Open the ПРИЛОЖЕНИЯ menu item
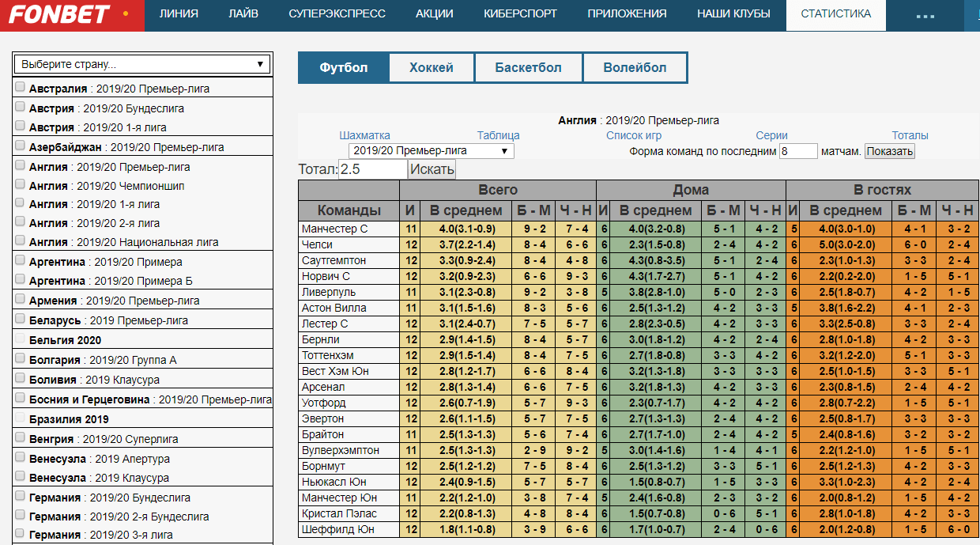Image resolution: width=980 pixels, height=545 pixels. coord(628,14)
